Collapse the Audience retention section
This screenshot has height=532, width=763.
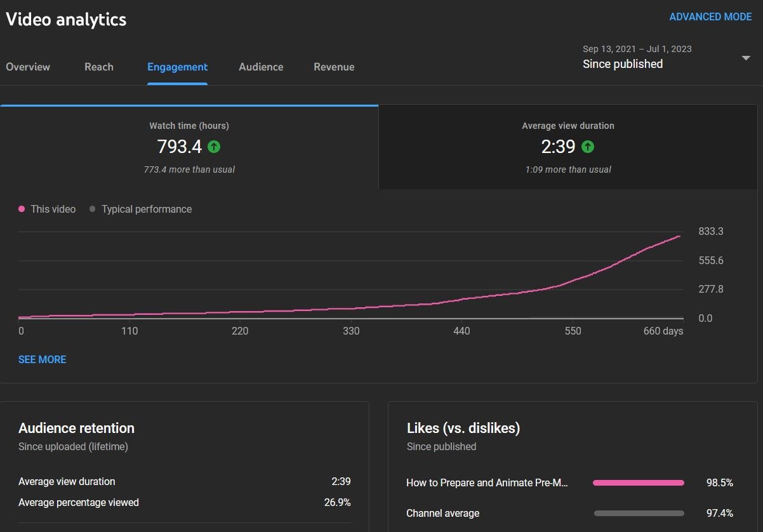tap(76, 428)
